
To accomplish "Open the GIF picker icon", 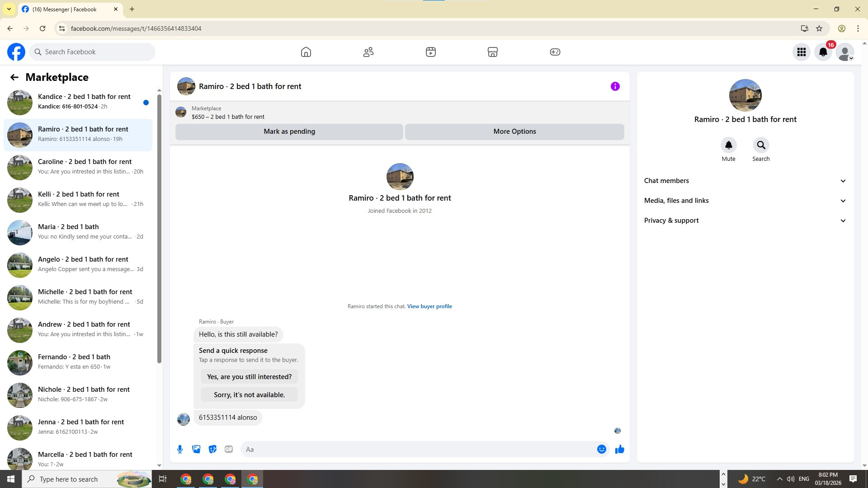I will [x=229, y=449].
